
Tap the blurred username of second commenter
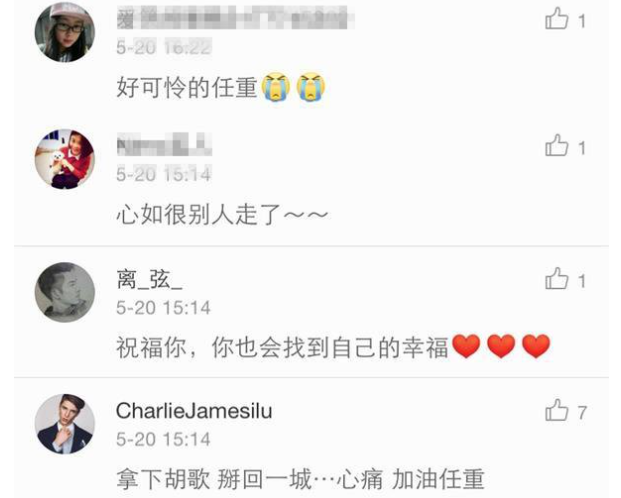click(x=164, y=144)
